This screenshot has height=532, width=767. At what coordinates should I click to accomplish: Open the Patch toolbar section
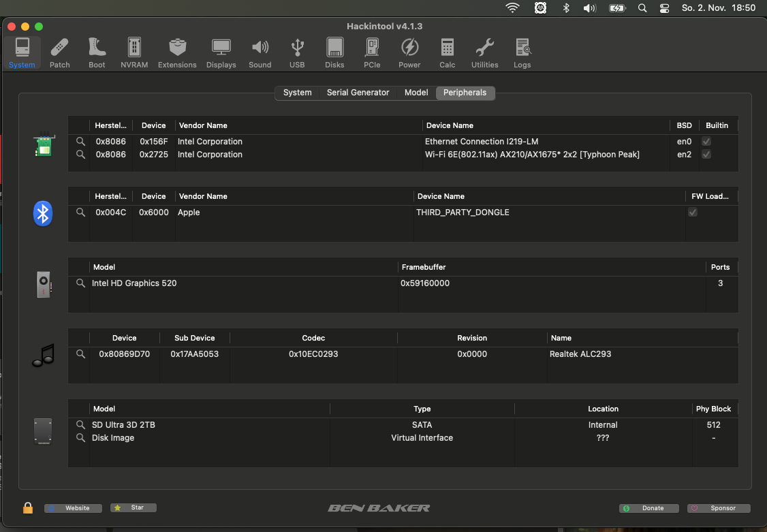(60, 52)
